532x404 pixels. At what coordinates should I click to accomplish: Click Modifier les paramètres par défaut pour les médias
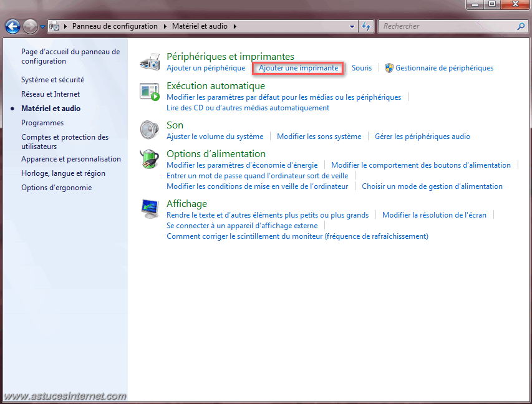point(284,97)
